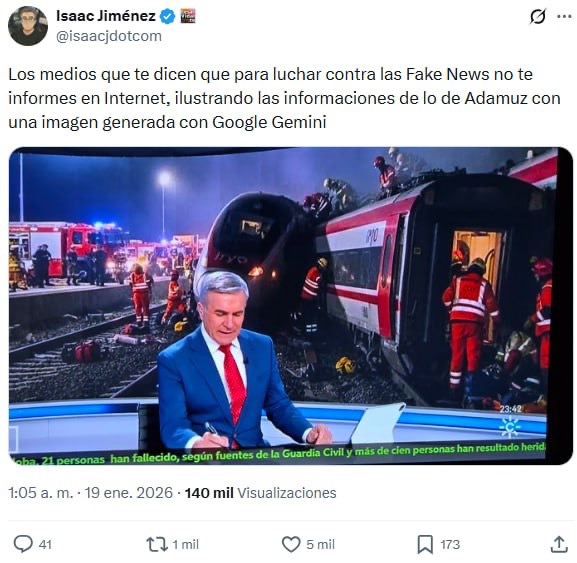Open the @isaacjdotcom handle link
This screenshot has height=563, width=577.
(x=109, y=36)
